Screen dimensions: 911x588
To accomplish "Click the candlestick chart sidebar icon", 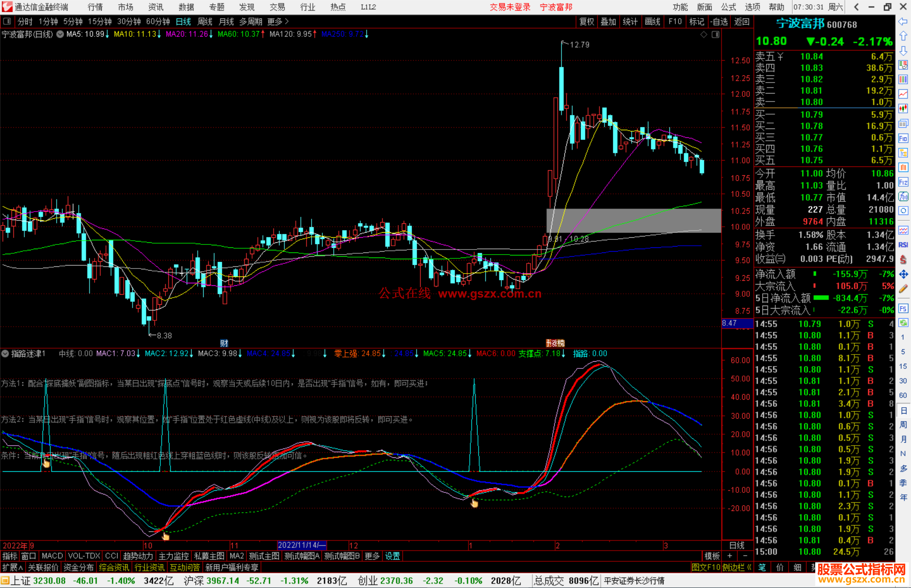I will coord(903,109).
